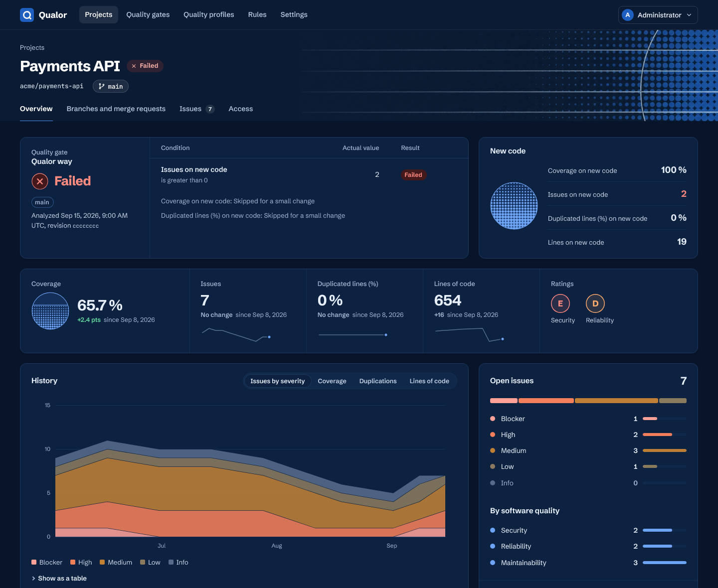Toggle the High legend entry
Image resolution: width=718 pixels, height=588 pixels.
[x=81, y=562]
